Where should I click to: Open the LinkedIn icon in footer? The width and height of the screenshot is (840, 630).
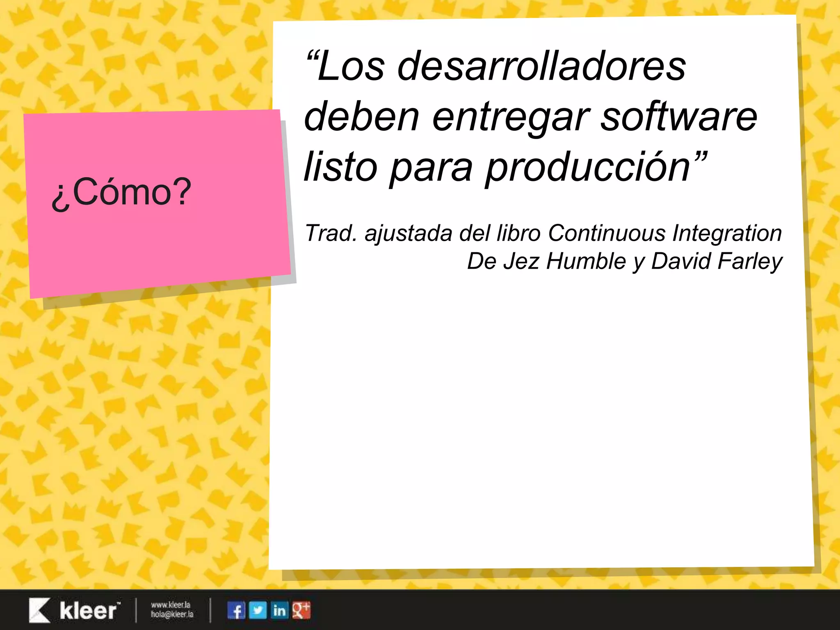(279, 610)
